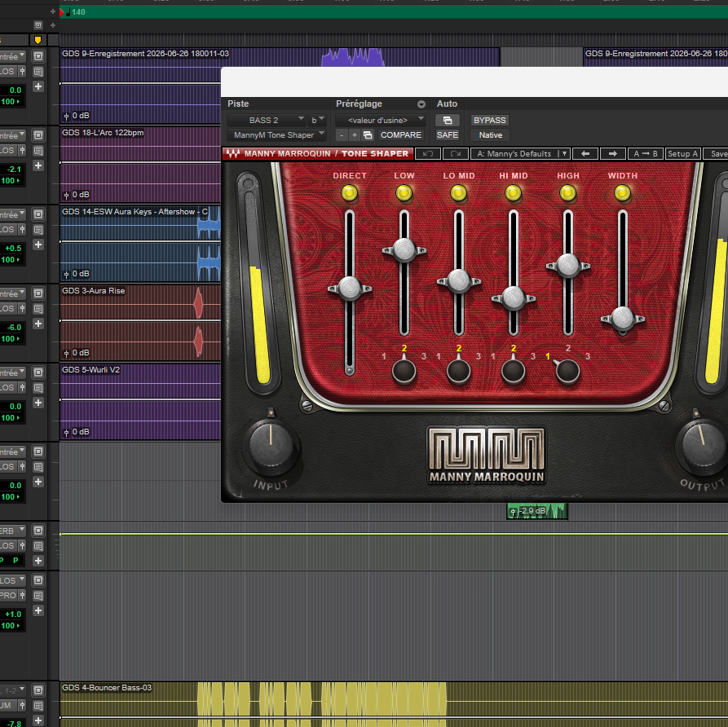Toggle the WIDTH LED
The image size is (728, 727).
point(623,193)
